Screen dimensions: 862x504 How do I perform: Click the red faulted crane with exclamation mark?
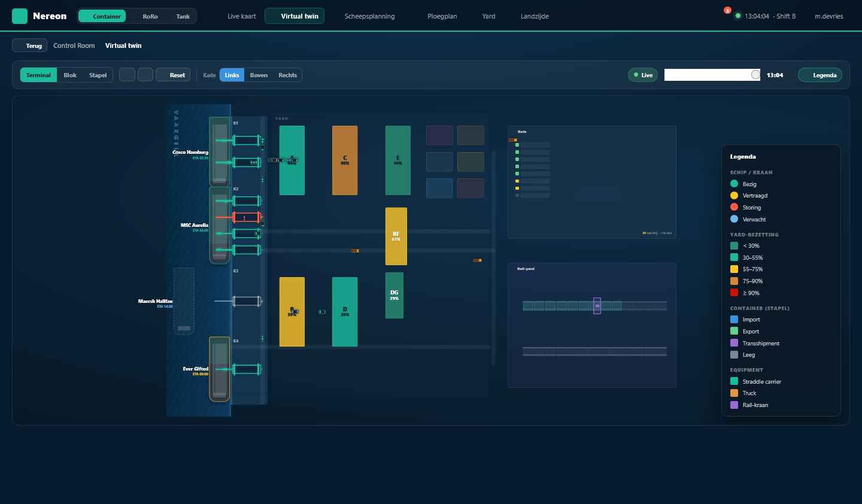tap(247, 217)
